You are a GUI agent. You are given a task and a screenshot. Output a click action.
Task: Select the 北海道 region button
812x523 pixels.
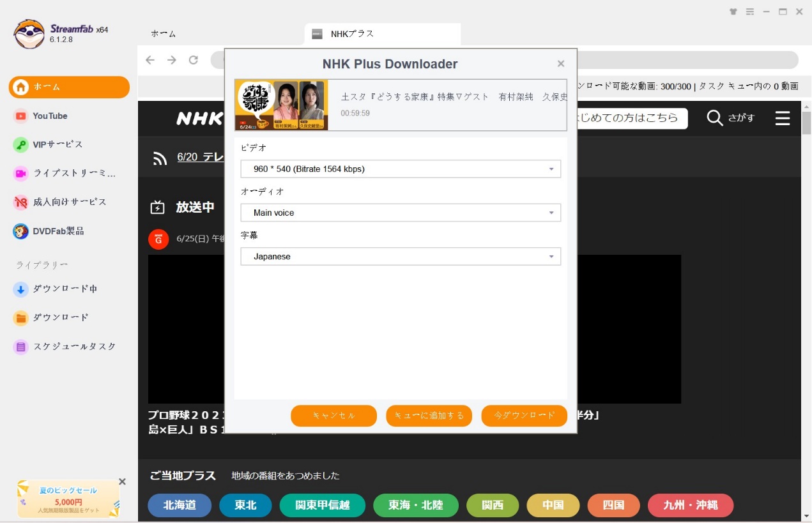pos(180,505)
